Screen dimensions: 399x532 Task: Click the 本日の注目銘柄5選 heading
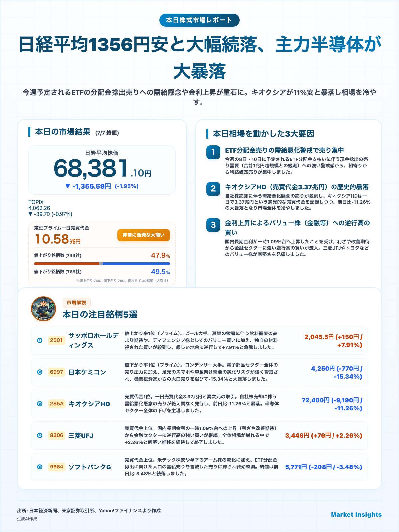pos(100,315)
